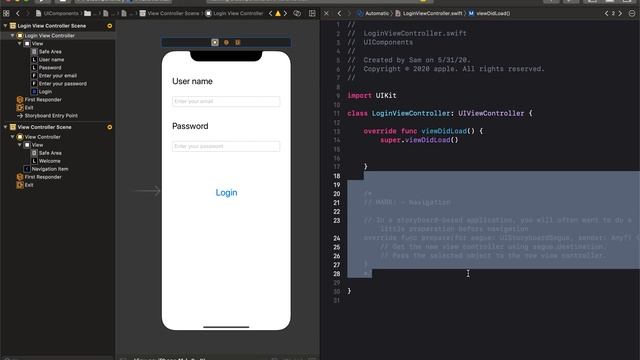Open UIComponents project in breadcrumb
The width and height of the screenshot is (640, 360).
(57, 13)
